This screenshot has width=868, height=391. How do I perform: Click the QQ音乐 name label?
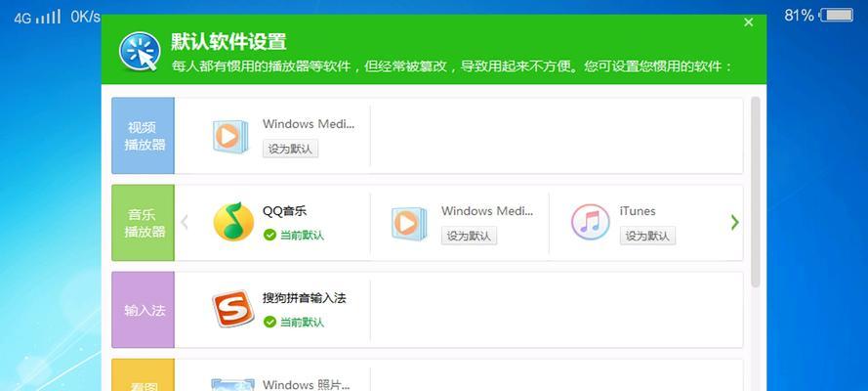(284, 211)
